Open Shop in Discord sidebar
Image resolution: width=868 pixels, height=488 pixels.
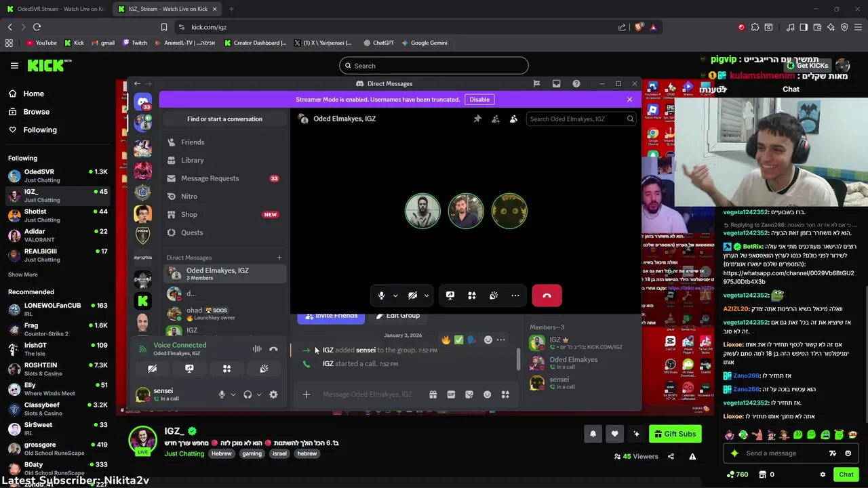tap(224, 214)
